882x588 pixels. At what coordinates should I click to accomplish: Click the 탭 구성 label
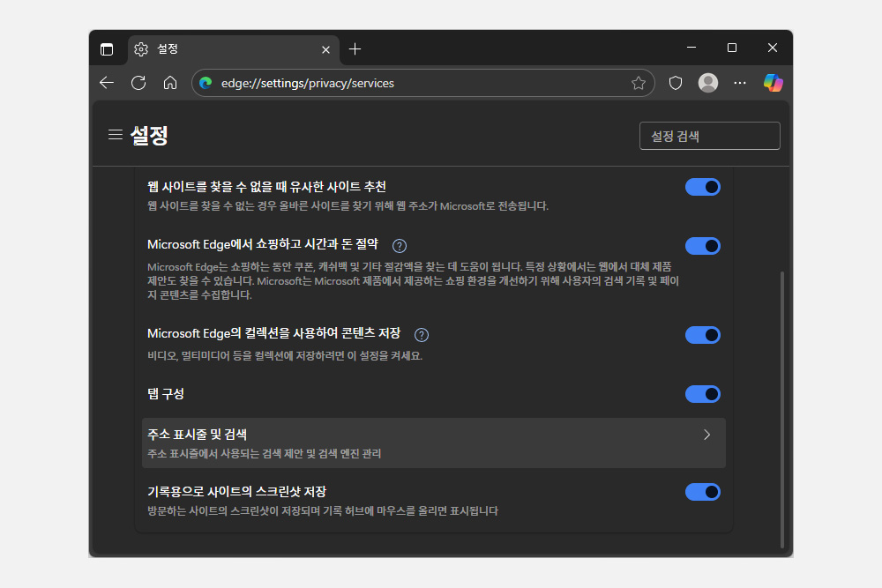166,394
